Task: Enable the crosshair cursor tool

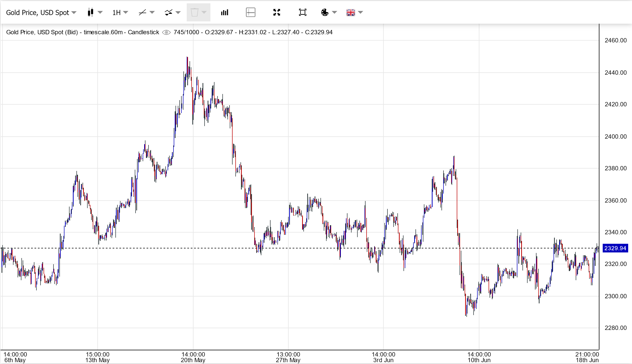Action: click(x=250, y=12)
